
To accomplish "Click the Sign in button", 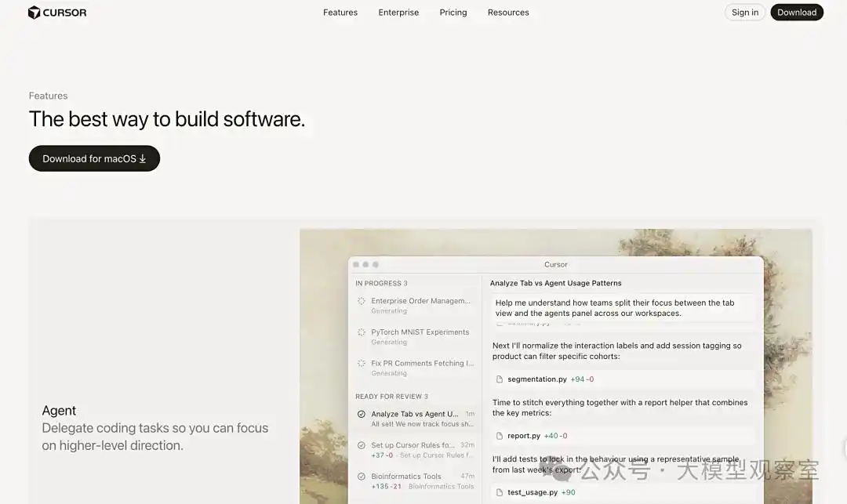I will 744,13.
